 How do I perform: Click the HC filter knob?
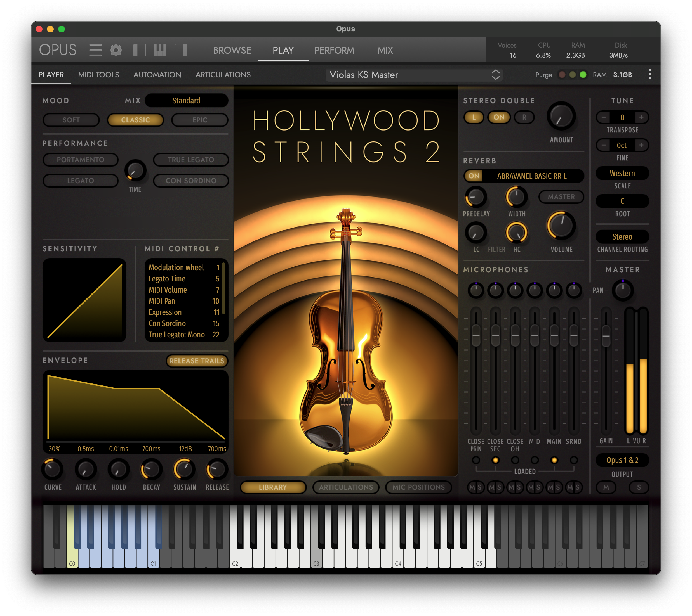(x=516, y=233)
